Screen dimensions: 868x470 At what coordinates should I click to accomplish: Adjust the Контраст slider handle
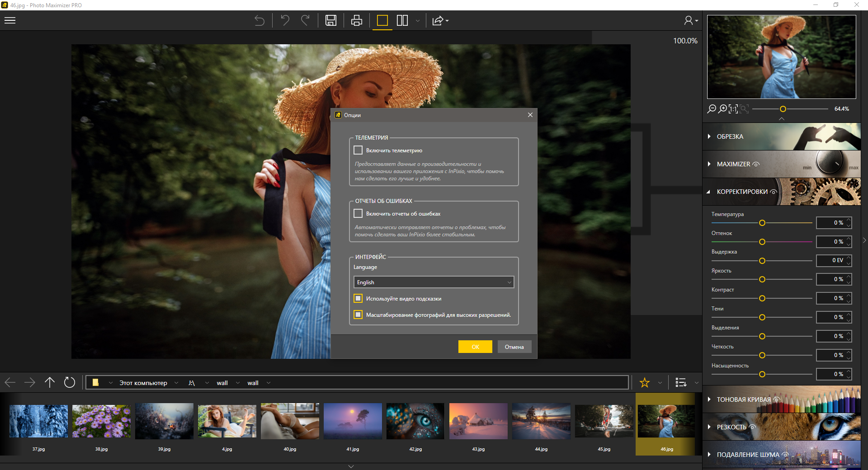coord(762,298)
